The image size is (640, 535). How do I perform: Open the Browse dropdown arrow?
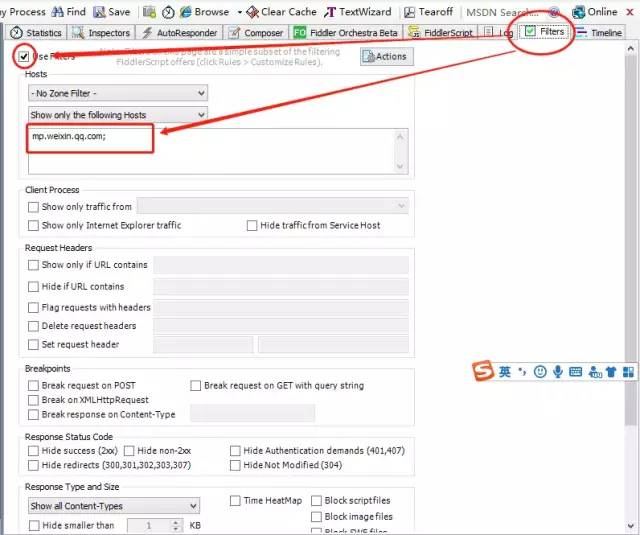240,12
